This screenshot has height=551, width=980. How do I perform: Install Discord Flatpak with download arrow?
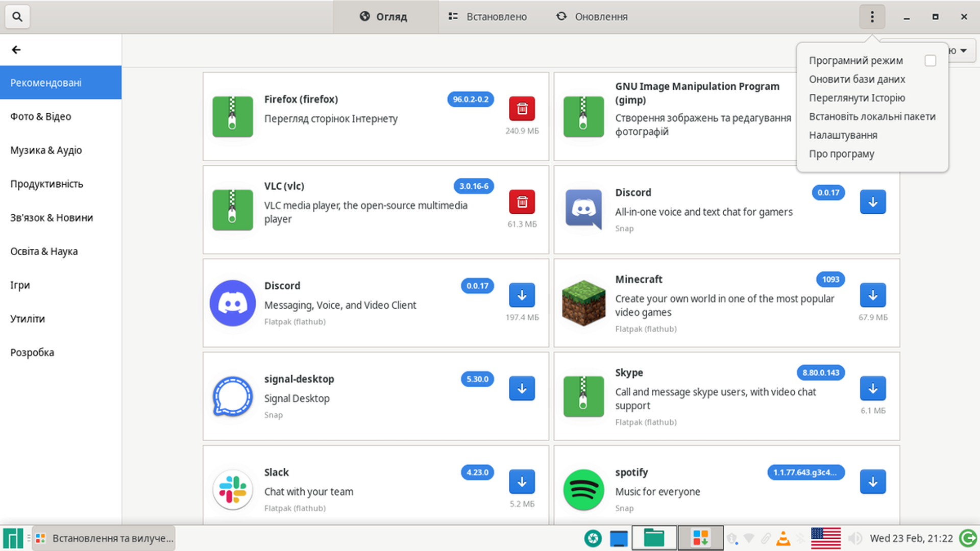click(x=522, y=295)
